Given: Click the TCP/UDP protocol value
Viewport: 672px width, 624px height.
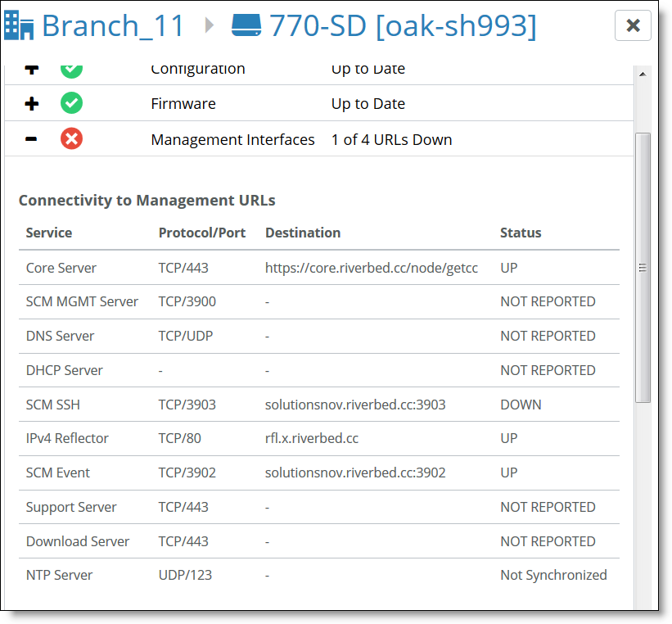Looking at the screenshot, I should point(186,337).
